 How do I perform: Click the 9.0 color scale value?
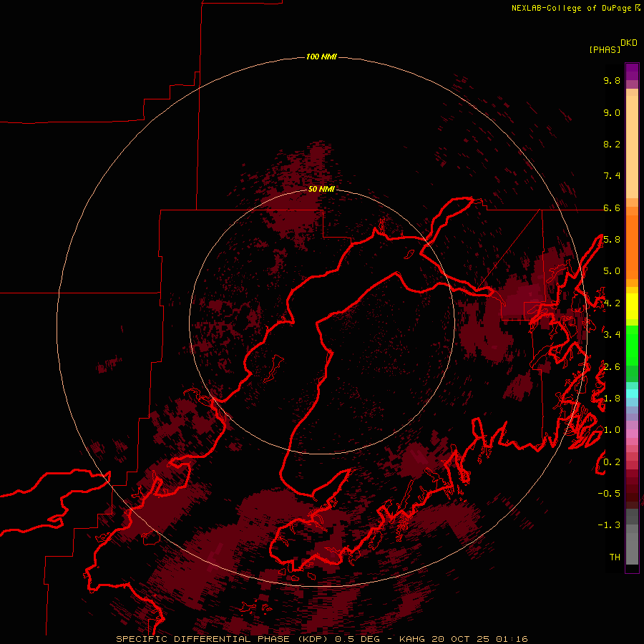612,112
